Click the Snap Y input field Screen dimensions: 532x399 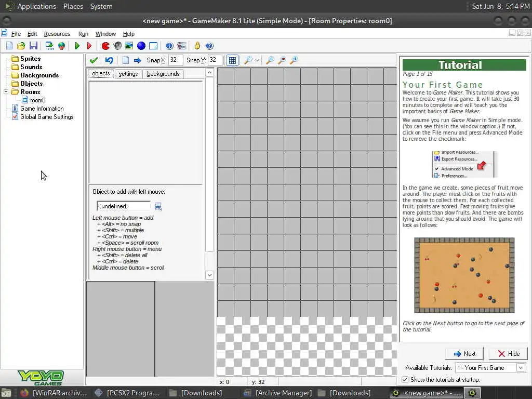coord(215,60)
